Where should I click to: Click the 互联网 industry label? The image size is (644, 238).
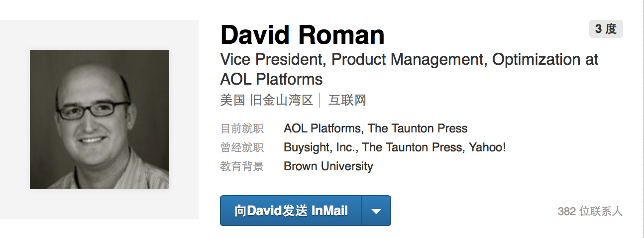[347, 101]
